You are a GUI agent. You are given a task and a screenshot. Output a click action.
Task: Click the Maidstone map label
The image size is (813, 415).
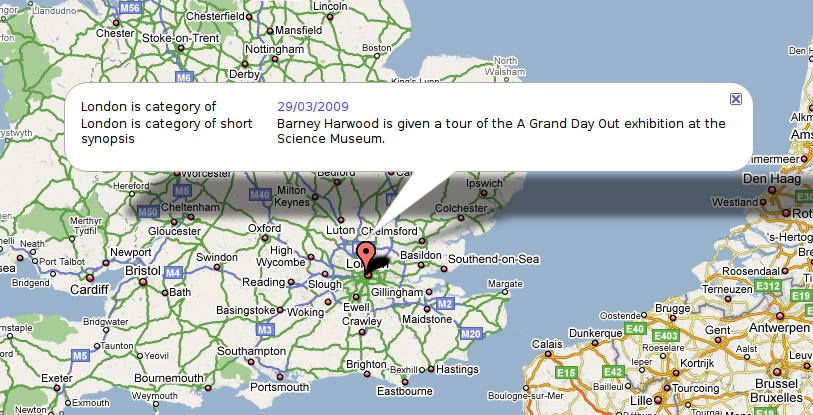[427, 319]
